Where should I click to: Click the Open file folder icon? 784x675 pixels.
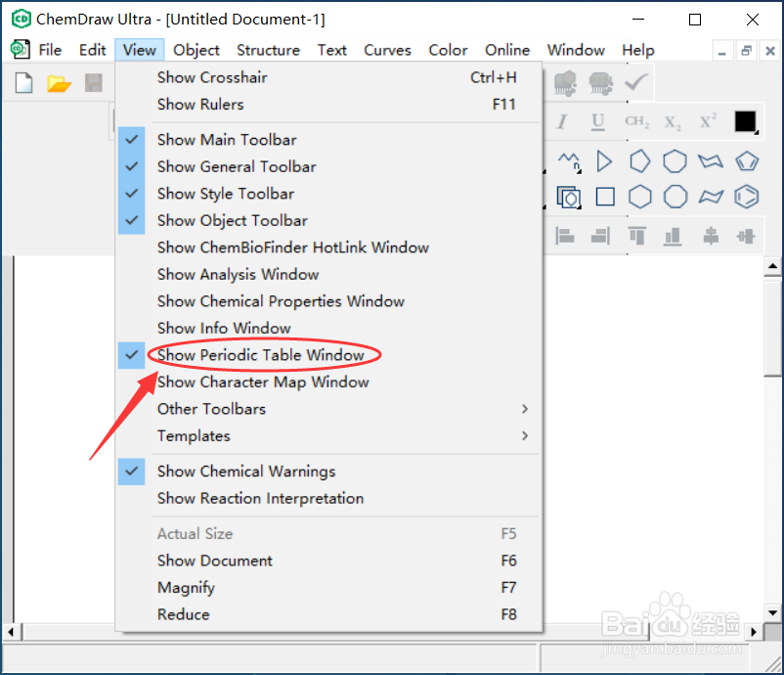[59, 83]
